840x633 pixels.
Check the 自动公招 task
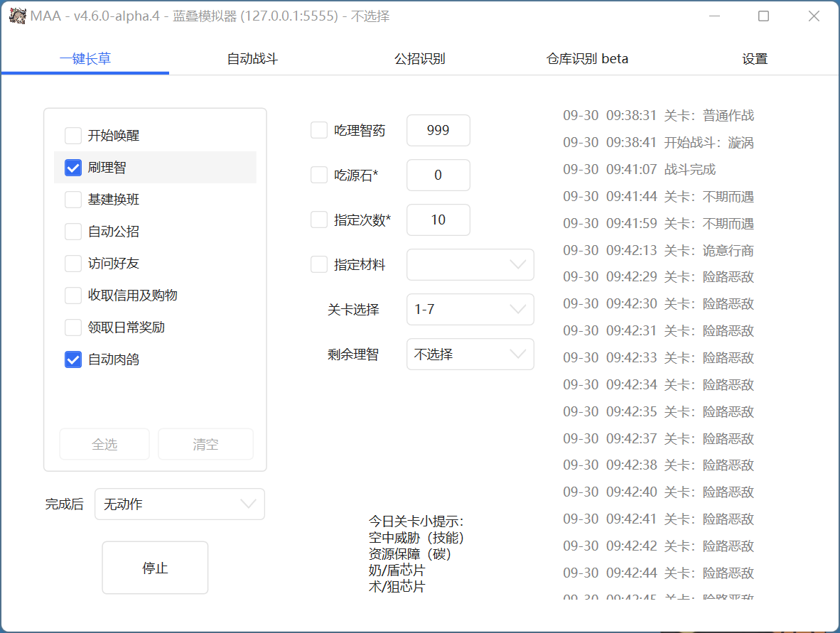(x=72, y=231)
